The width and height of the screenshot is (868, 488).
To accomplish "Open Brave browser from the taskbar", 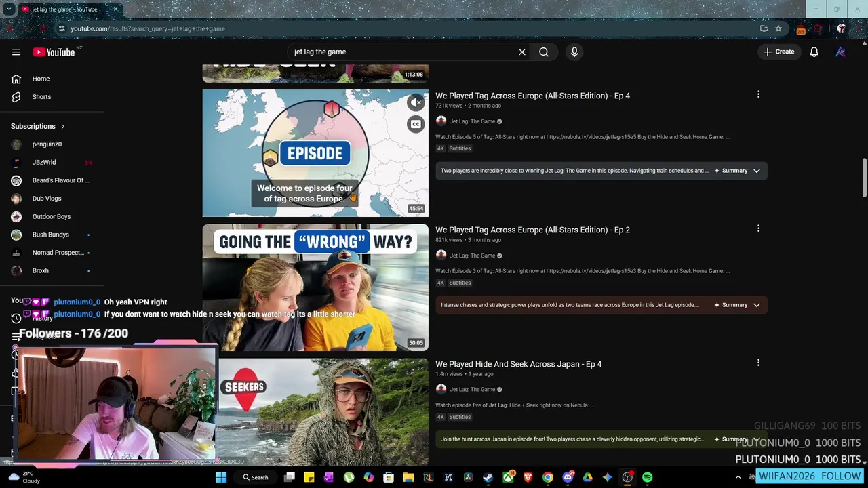I will pos(528,477).
